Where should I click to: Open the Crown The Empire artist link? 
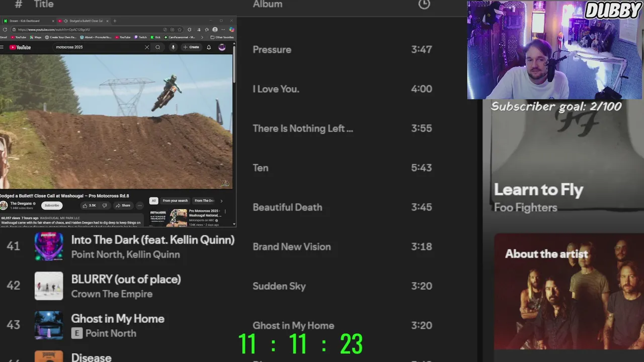pyautogui.click(x=112, y=294)
